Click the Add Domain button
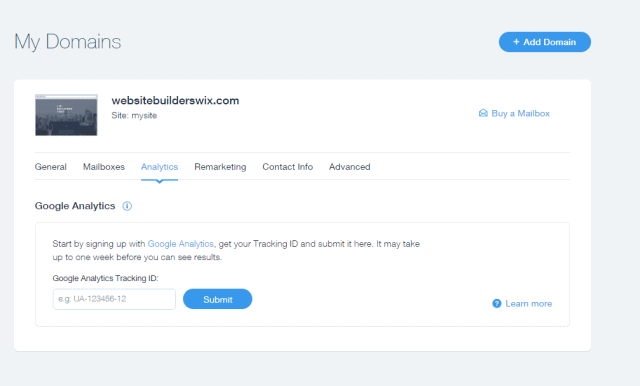 pyautogui.click(x=544, y=42)
